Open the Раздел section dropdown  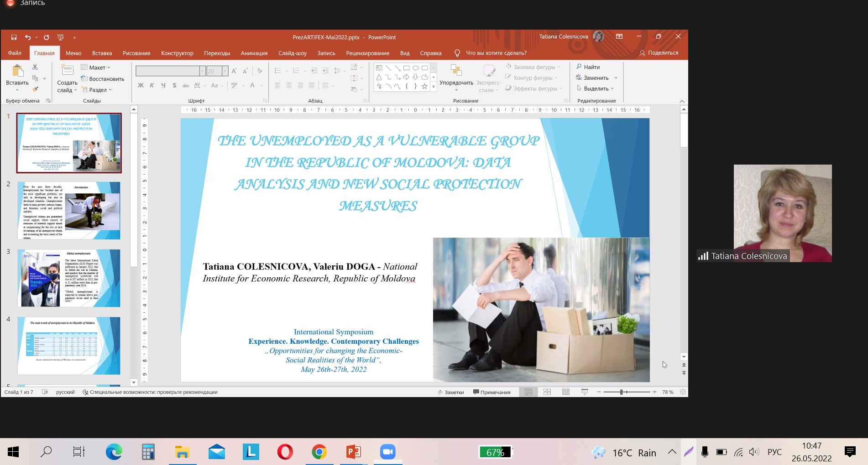[97, 90]
